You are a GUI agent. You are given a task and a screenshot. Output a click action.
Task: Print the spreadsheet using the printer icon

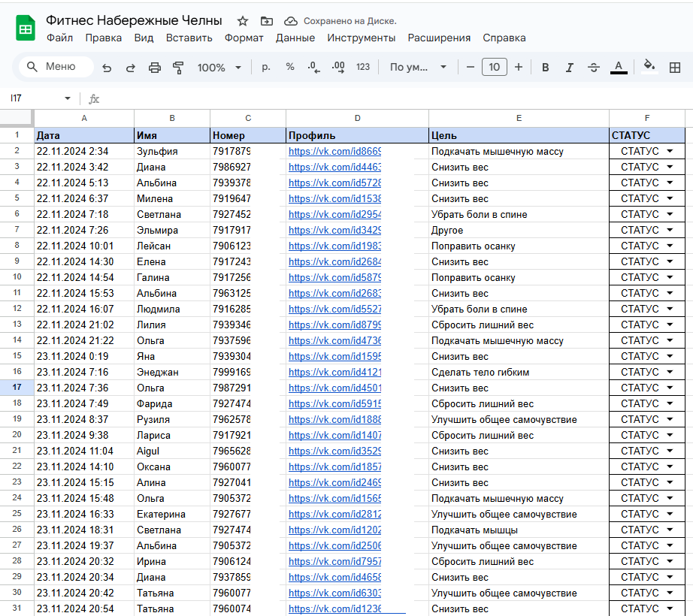click(x=155, y=68)
